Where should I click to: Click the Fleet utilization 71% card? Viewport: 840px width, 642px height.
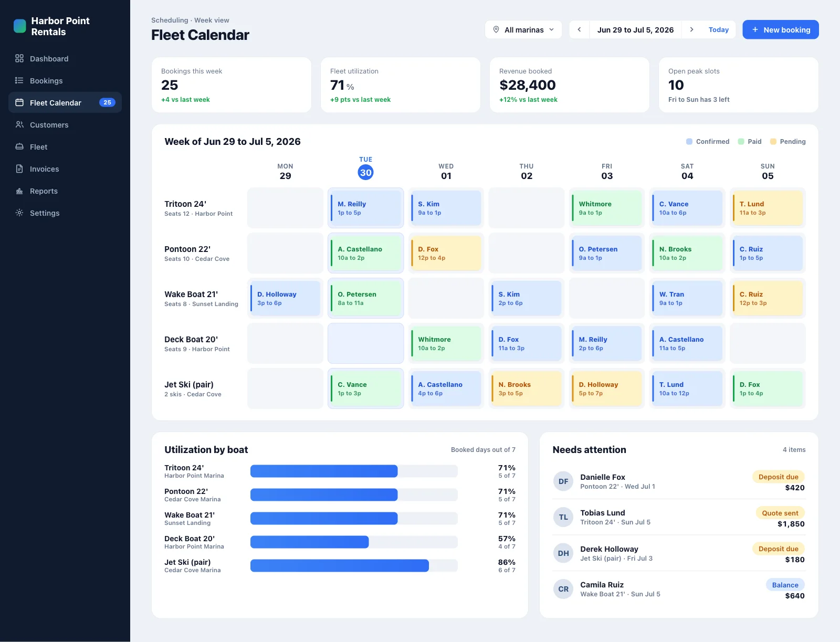pos(401,85)
